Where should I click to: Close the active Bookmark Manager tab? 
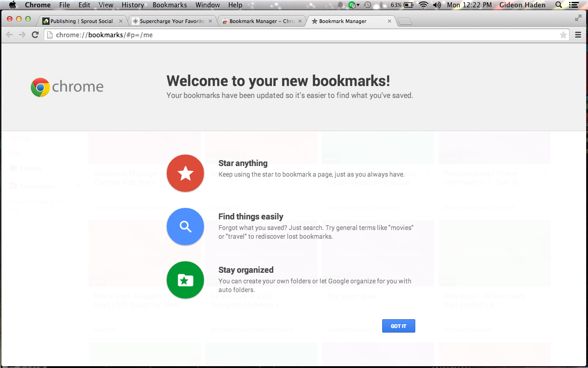(x=390, y=21)
